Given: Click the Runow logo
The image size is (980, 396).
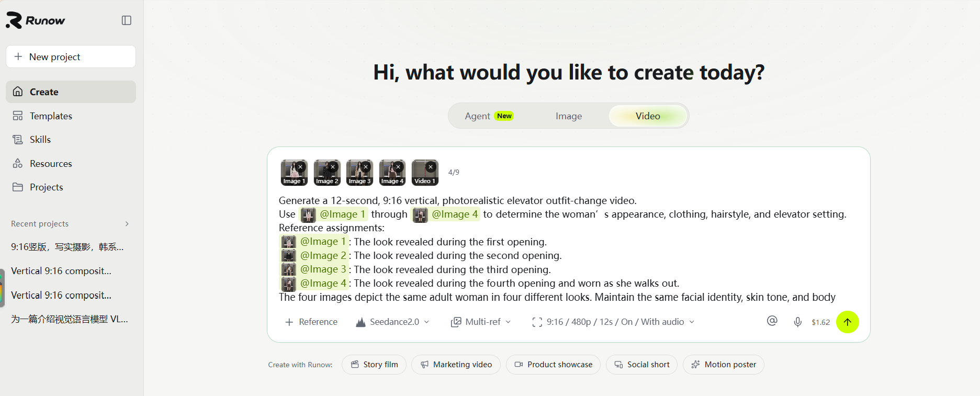Looking at the screenshot, I should tap(36, 20).
